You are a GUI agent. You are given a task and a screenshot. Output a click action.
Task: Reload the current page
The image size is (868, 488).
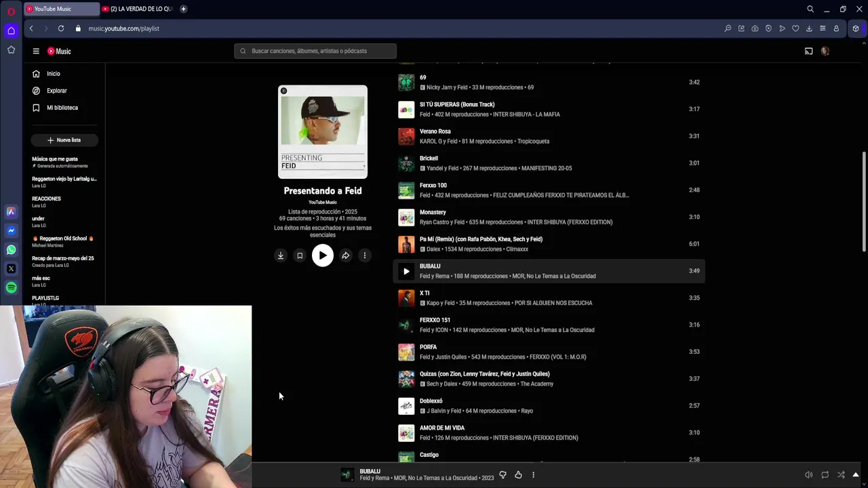61,28
